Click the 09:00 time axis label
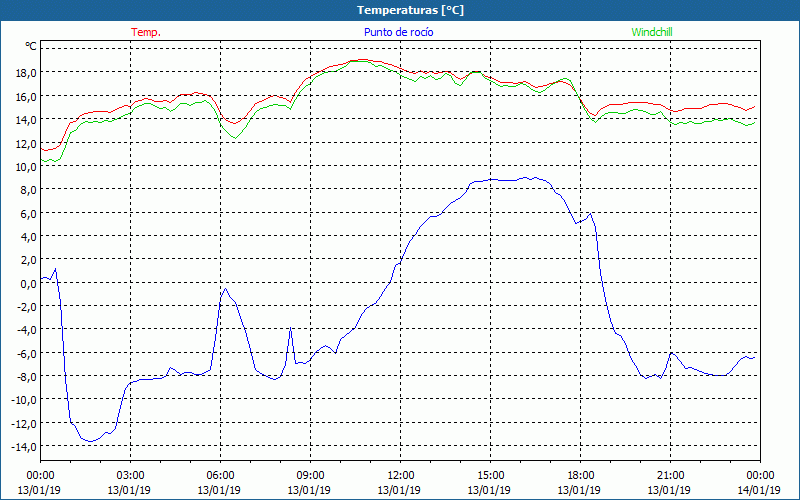Image resolution: width=800 pixels, height=500 pixels. click(310, 476)
